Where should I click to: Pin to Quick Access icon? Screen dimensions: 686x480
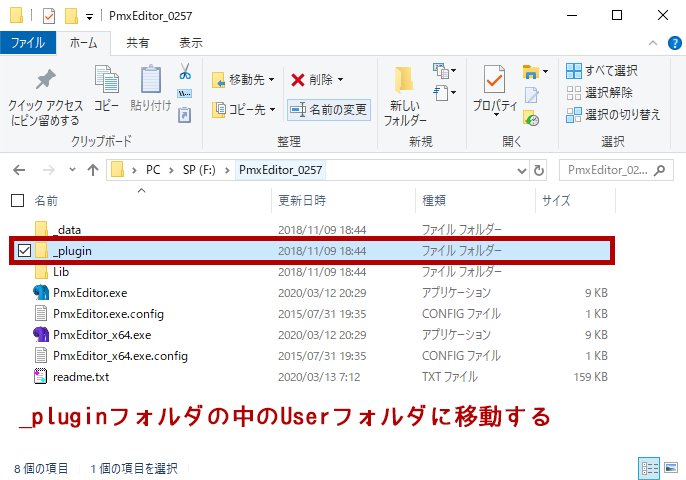click(46, 80)
